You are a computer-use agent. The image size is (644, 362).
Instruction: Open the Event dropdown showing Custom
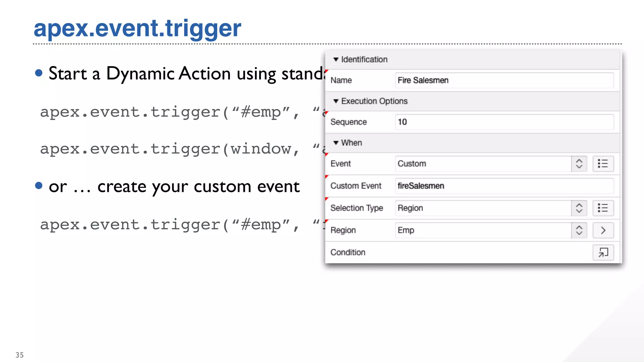491,164
